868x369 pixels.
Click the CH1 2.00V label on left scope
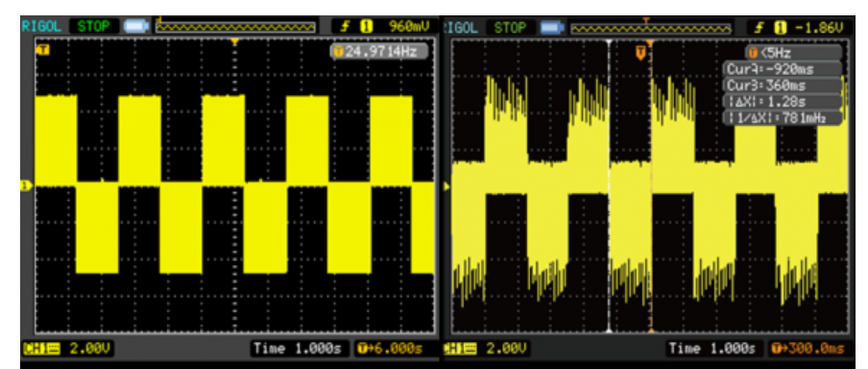tap(67, 348)
